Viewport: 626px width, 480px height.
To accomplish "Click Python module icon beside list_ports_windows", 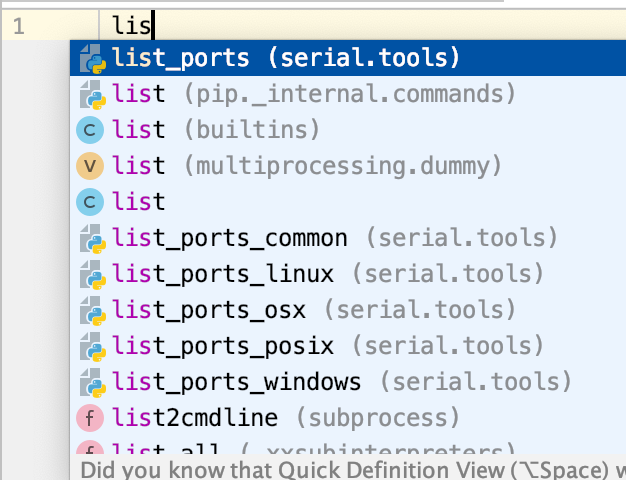I will click(x=93, y=383).
